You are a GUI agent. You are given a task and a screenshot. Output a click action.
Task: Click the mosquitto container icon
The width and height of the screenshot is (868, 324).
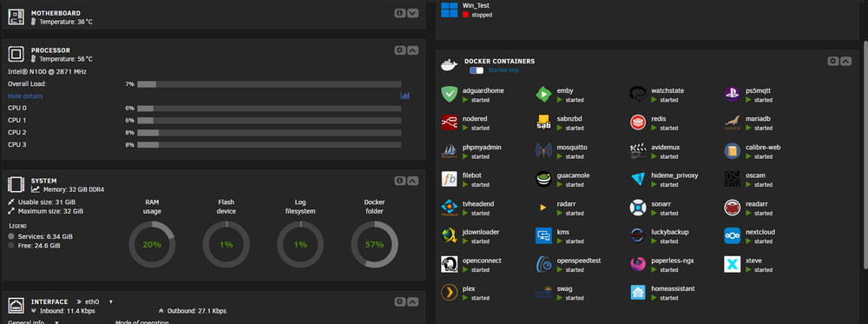point(543,151)
